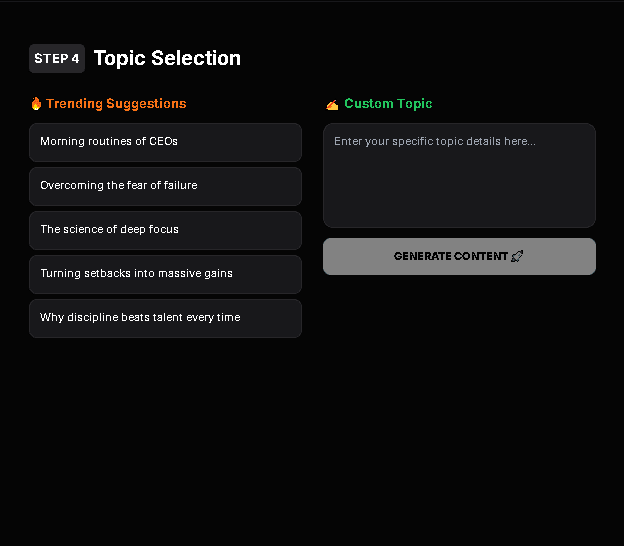Open the fear of failure trending card

coord(165,186)
